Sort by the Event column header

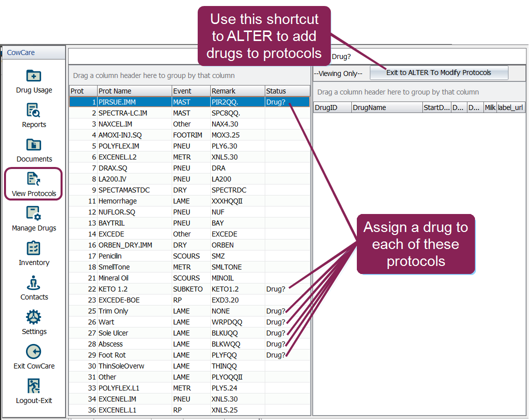pos(190,91)
